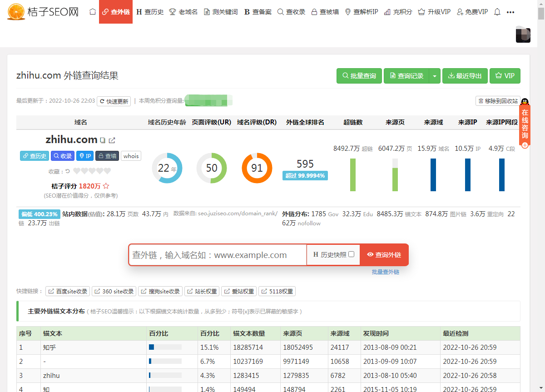Click the red 查询外链 button
This screenshot has height=392, width=545.
[384, 255]
